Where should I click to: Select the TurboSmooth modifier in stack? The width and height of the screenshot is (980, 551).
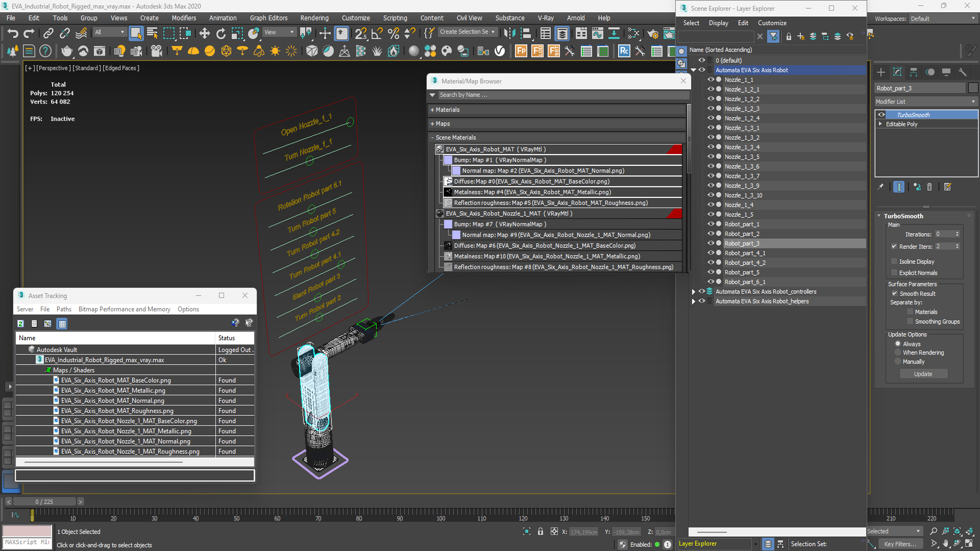(x=913, y=114)
